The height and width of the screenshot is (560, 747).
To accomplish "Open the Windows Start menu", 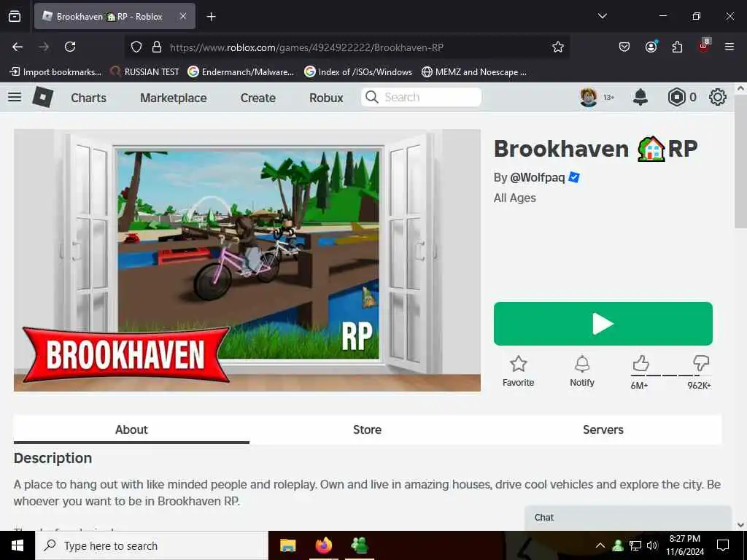I will (18, 545).
